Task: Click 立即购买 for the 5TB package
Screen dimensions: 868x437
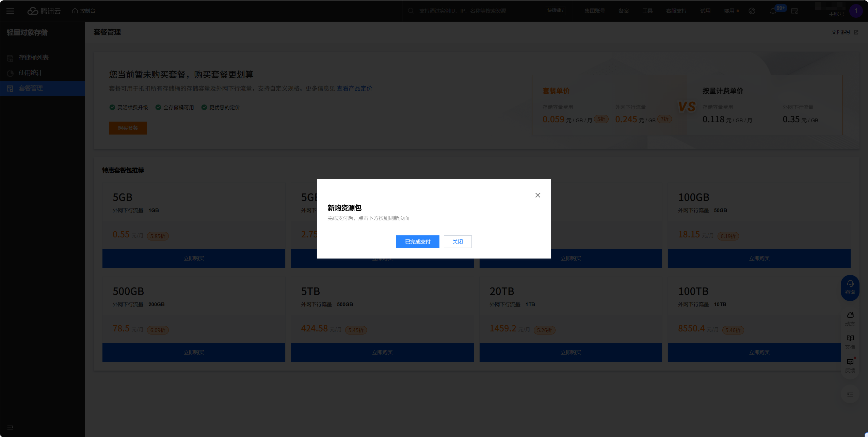Action: (382, 353)
